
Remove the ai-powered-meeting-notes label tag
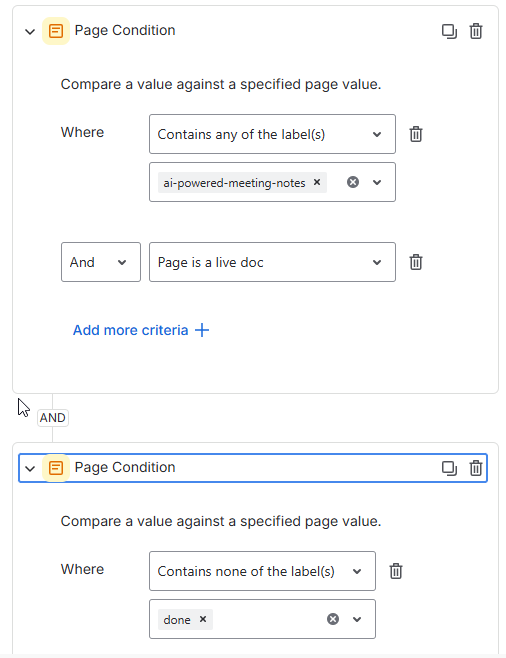click(x=317, y=182)
